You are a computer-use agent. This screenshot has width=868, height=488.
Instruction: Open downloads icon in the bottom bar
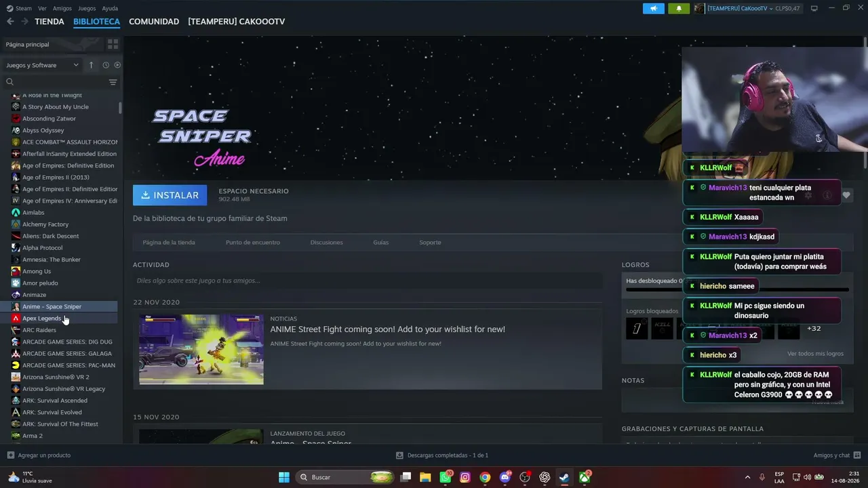coord(400,455)
